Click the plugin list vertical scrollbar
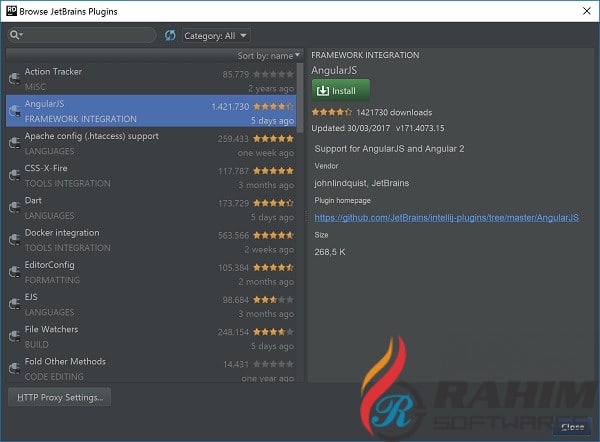The image size is (600, 442). [x=300, y=98]
